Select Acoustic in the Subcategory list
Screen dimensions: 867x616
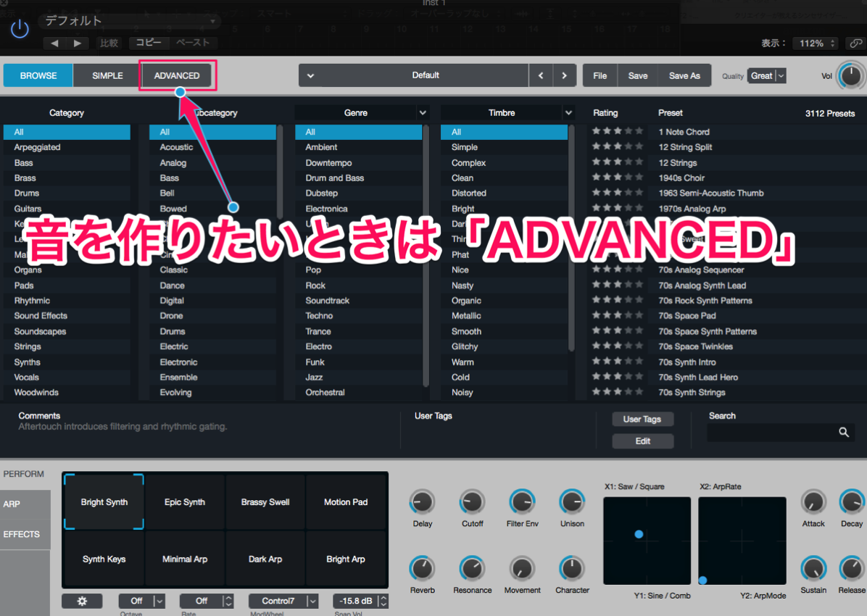pyautogui.click(x=212, y=147)
